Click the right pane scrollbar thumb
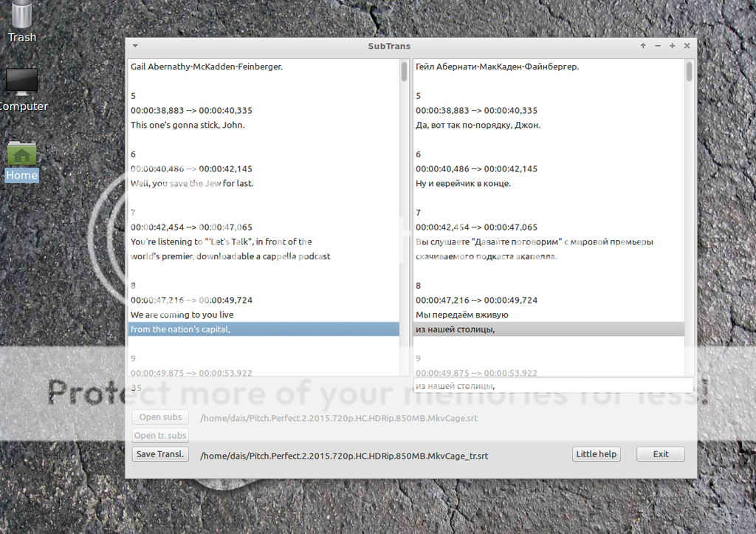 pyautogui.click(x=689, y=72)
